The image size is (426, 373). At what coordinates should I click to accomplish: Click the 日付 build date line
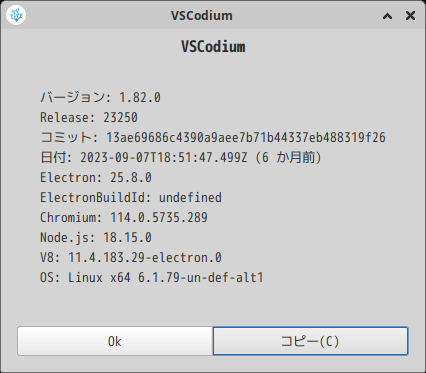pos(181,157)
